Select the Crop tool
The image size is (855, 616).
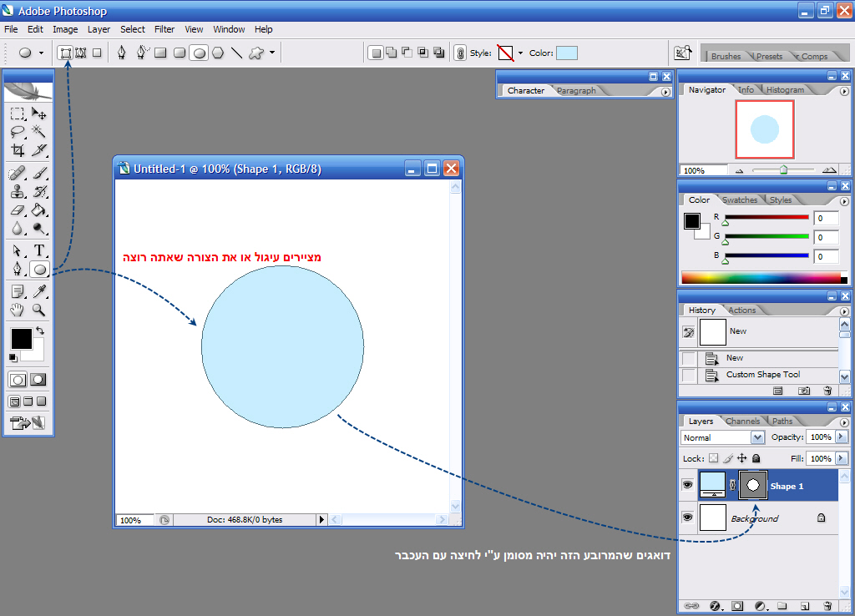[x=18, y=150]
